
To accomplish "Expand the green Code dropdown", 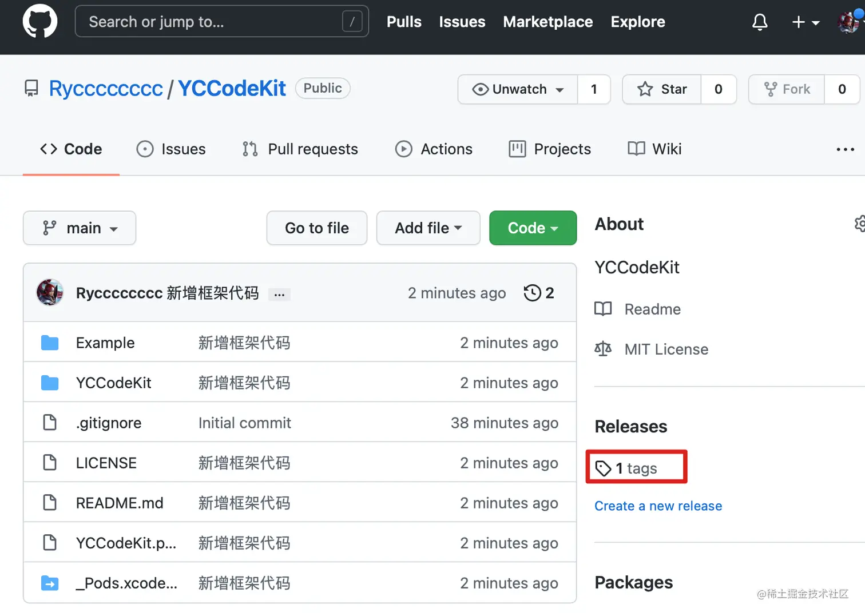I will [533, 228].
